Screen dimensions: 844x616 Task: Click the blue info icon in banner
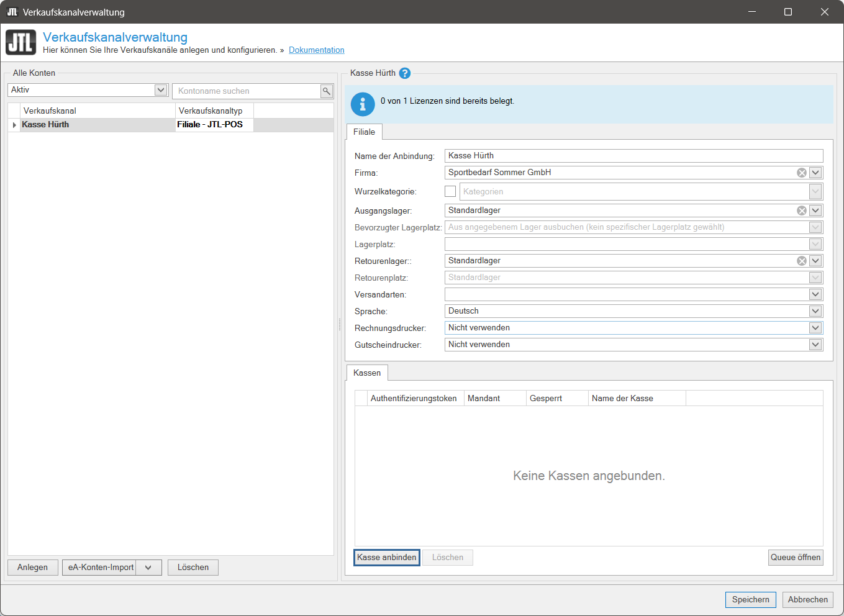coord(363,104)
